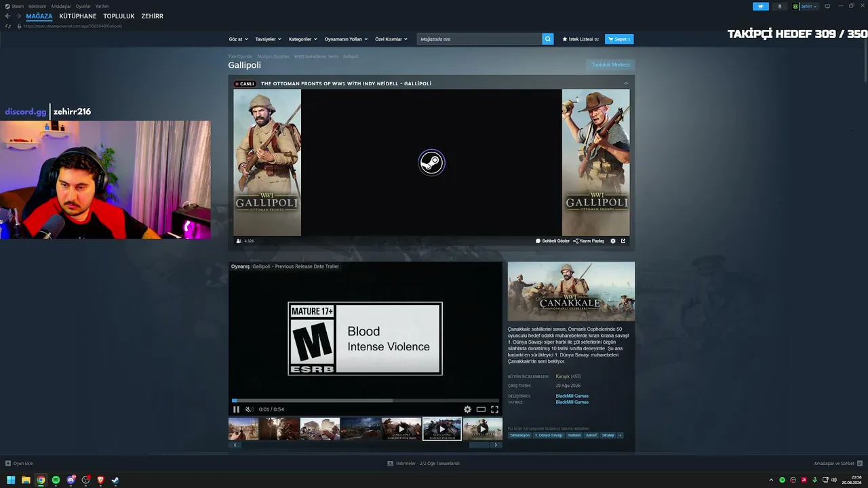Open the notifications bell

[779, 6]
